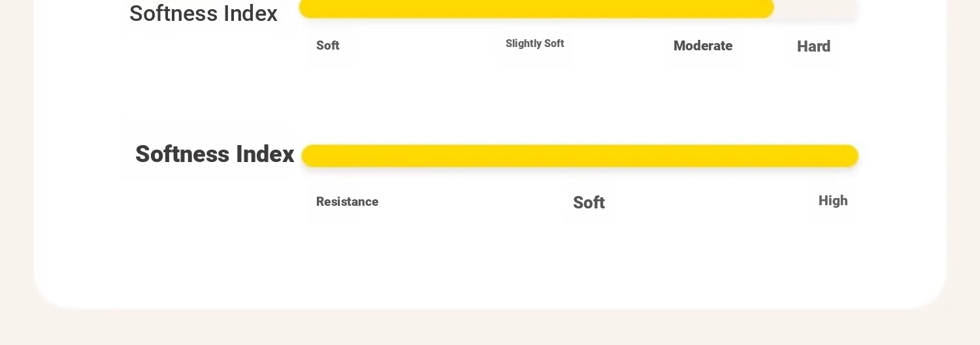The image size is (980, 345).
Task: Click the "Hard" scale label
Action: tap(813, 46)
